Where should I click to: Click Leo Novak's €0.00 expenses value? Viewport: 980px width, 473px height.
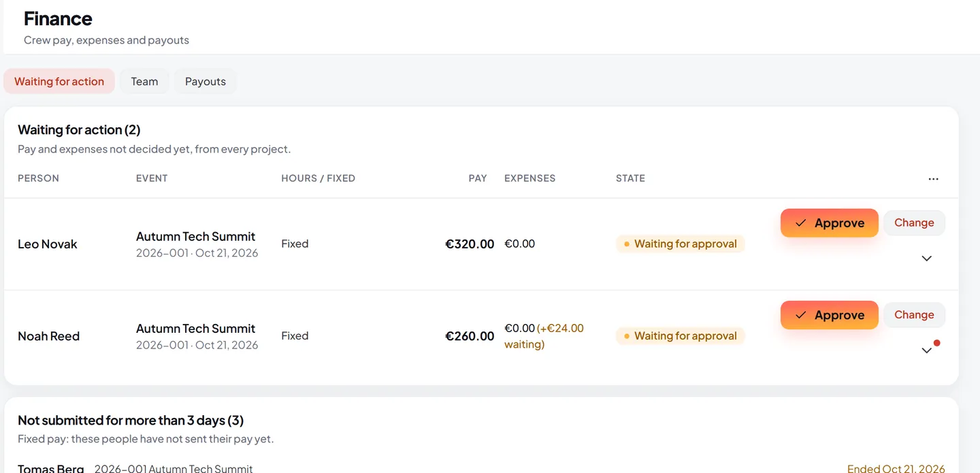(519, 244)
